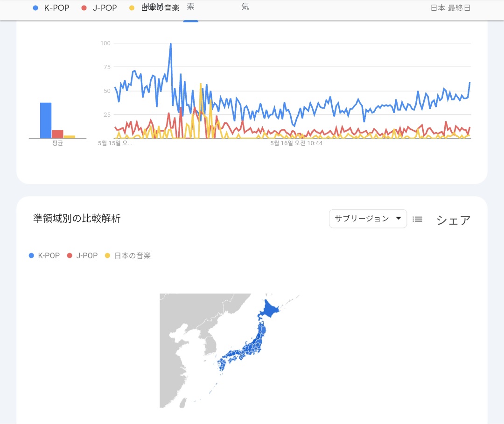Click 日本 最終日 filter in top bar

tap(450, 8)
